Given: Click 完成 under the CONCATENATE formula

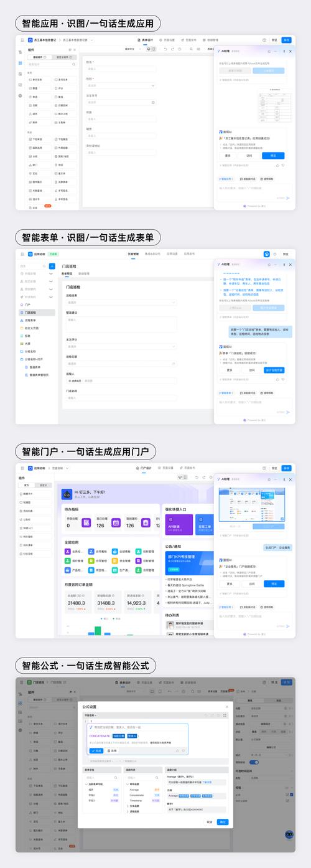Looking at the screenshot, I should coord(96,750).
